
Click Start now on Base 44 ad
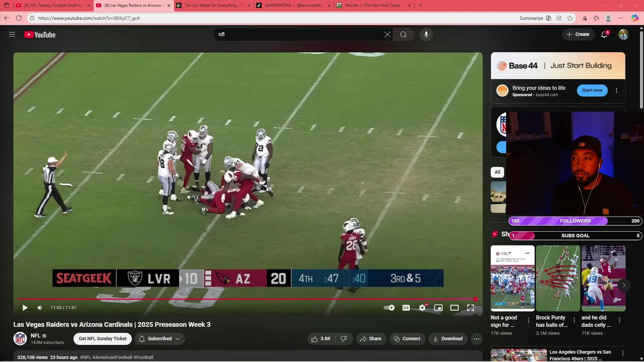pos(592,90)
